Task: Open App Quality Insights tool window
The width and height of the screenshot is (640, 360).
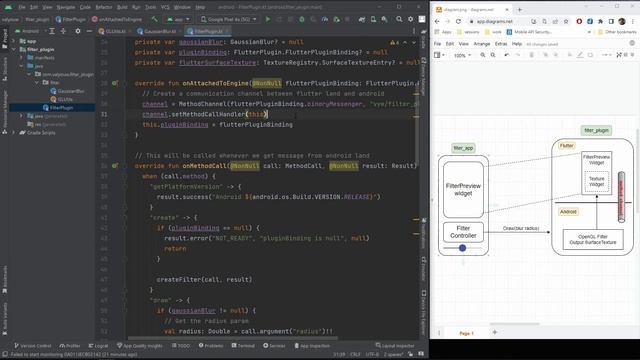Action: (x=140, y=346)
